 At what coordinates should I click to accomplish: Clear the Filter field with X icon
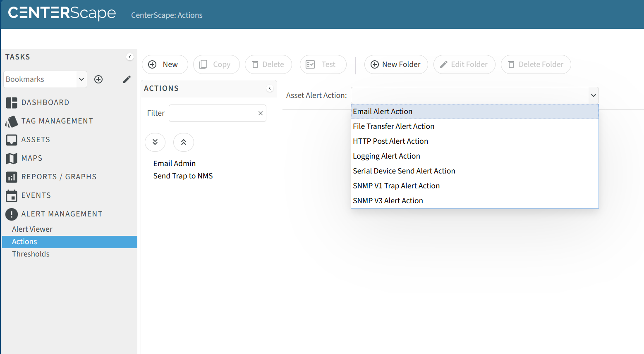(261, 113)
